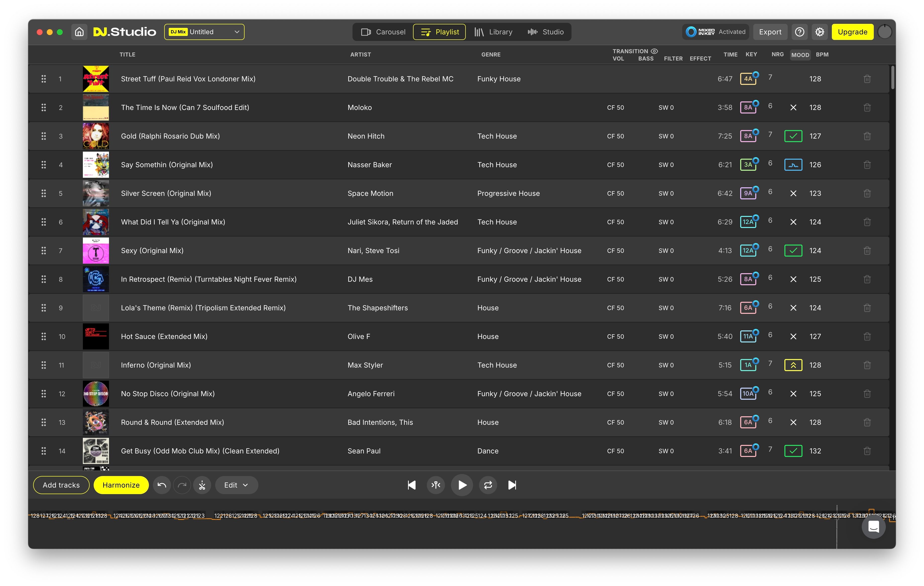The width and height of the screenshot is (924, 586).
Task: Open the CF 50 transition for Round & Round
Action: coord(615,422)
